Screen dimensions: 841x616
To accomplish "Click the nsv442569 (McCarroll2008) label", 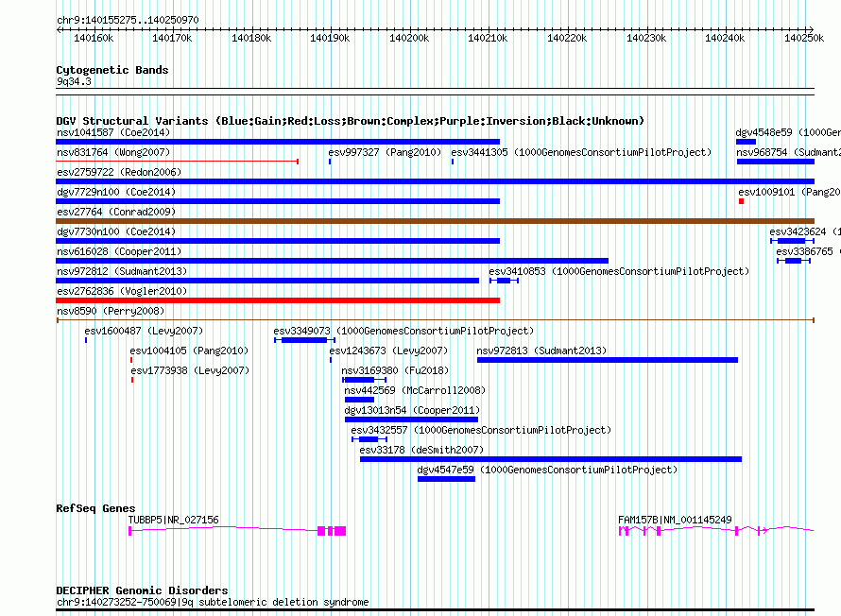I will [415, 390].
